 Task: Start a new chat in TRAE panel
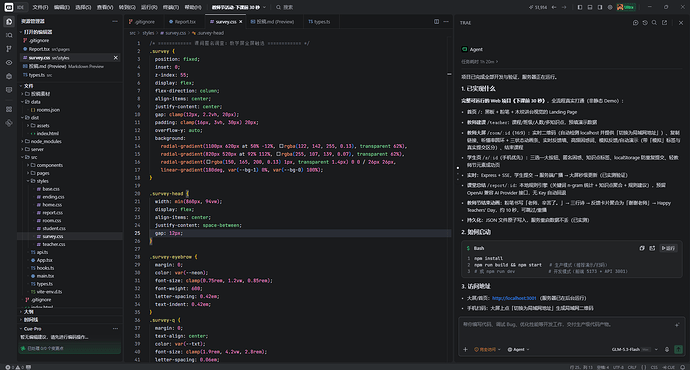click(x=635, y=22)
